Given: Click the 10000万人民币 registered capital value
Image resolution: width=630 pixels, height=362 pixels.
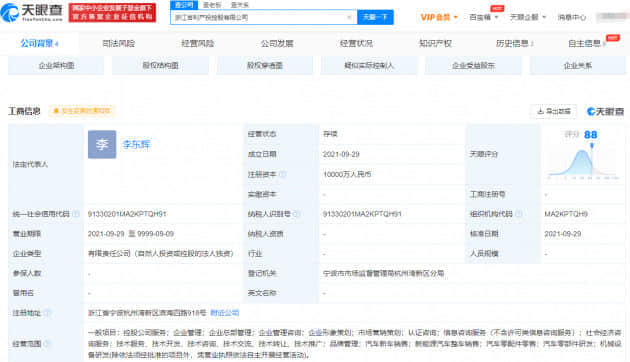Looking at the screenshot, I should (x=347, y=174).
